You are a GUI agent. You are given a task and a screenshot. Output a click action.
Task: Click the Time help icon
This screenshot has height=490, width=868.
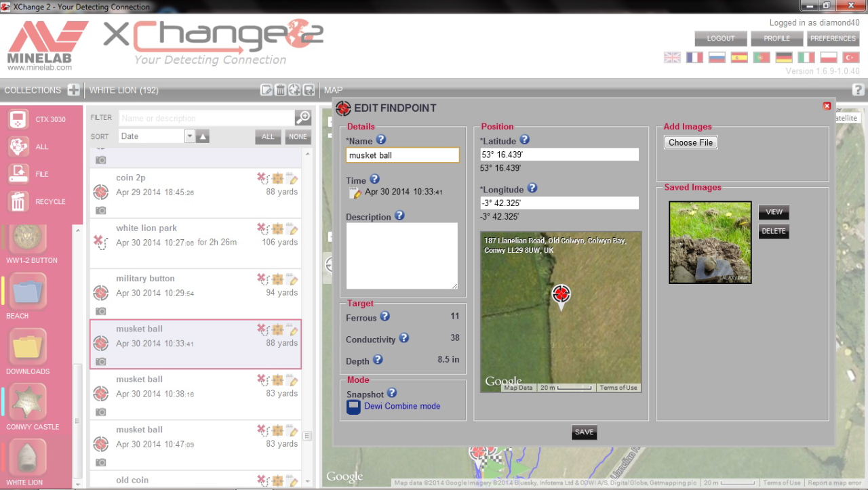point(374,180)
